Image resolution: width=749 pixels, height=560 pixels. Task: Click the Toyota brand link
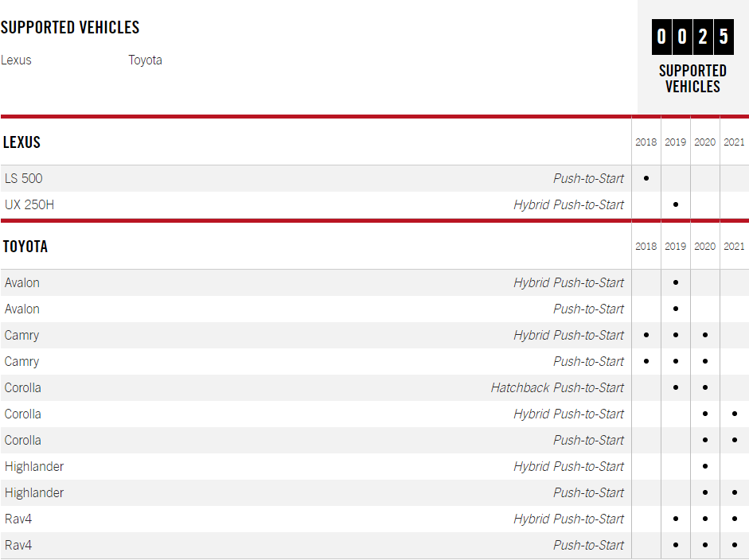[x=145, y=60]
